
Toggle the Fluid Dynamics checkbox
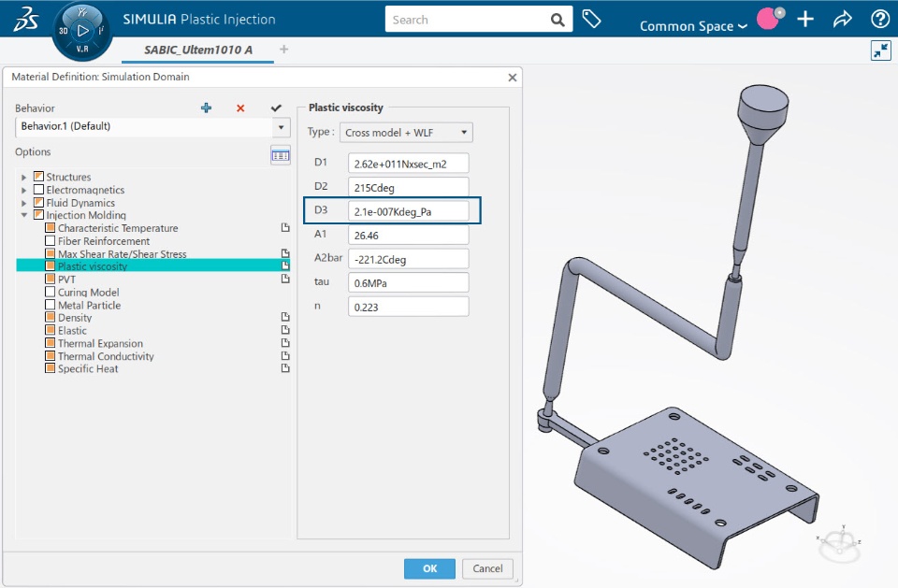click(x=39, y=202)
